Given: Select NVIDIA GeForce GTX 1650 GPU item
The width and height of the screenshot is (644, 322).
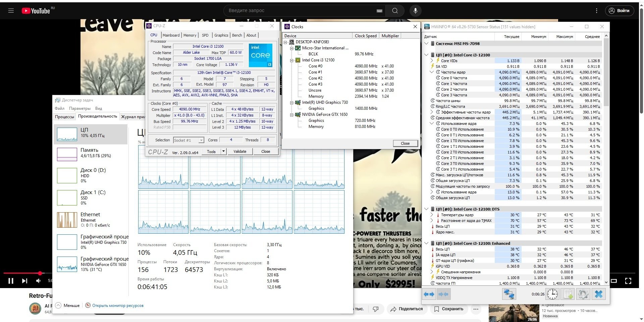Looking at the screenshot, I should (91, 264).
